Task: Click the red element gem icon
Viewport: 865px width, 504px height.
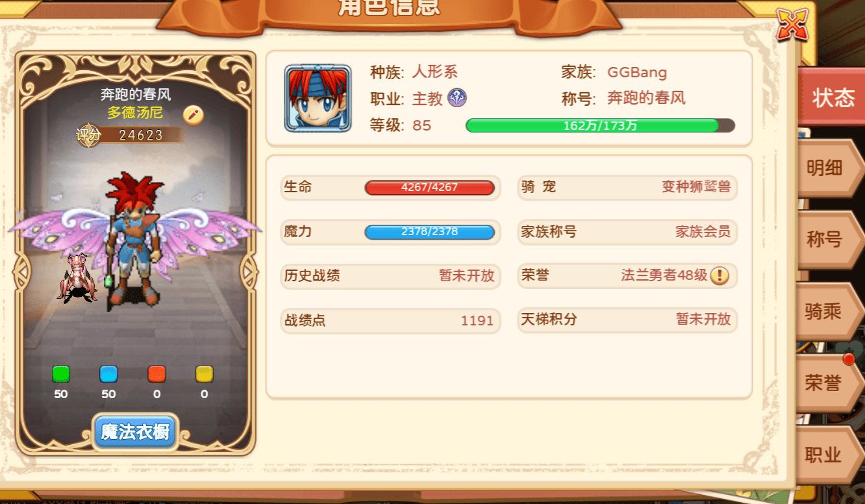Action: point(157,374)
